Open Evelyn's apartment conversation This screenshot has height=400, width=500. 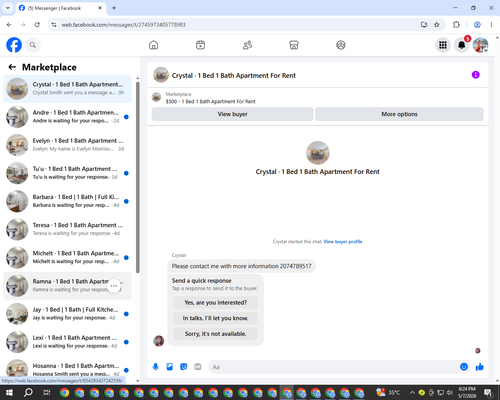(x=67, y=145)
